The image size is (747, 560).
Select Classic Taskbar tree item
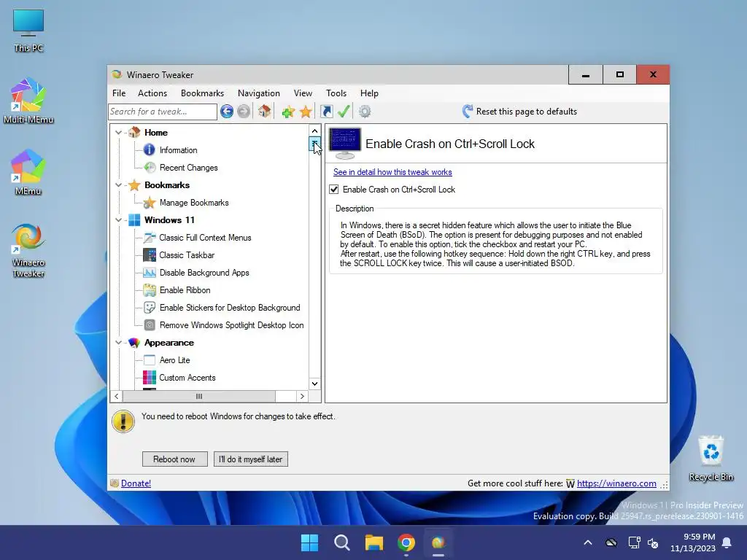coord(187,255)
